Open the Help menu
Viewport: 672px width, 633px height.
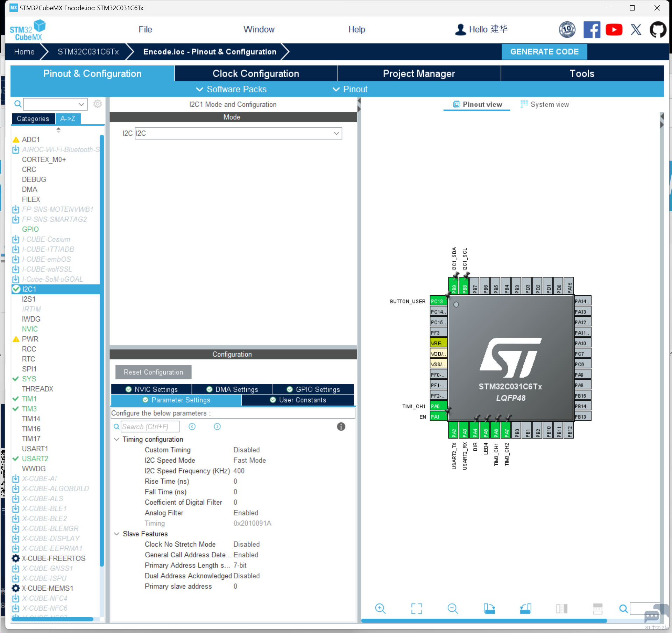[356, 29]
